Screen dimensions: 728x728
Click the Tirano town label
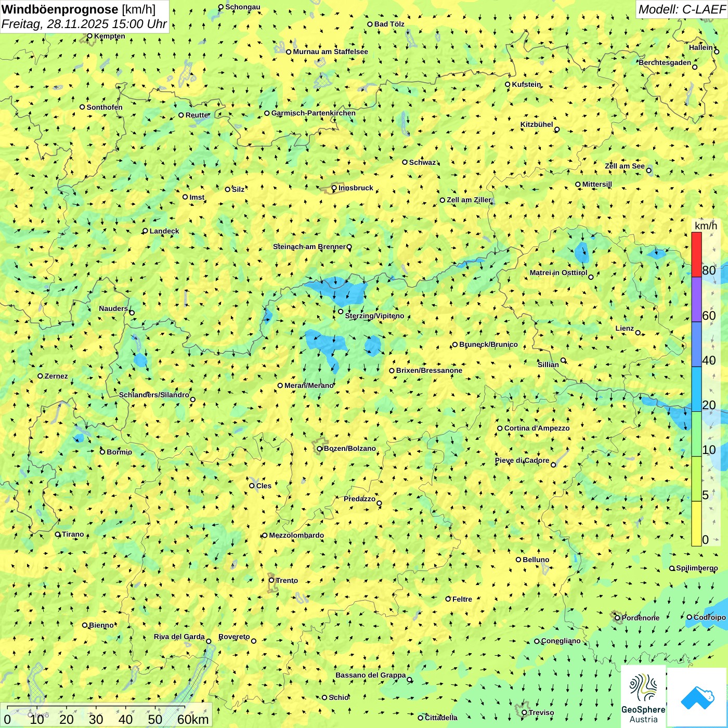tap(73, 534)
